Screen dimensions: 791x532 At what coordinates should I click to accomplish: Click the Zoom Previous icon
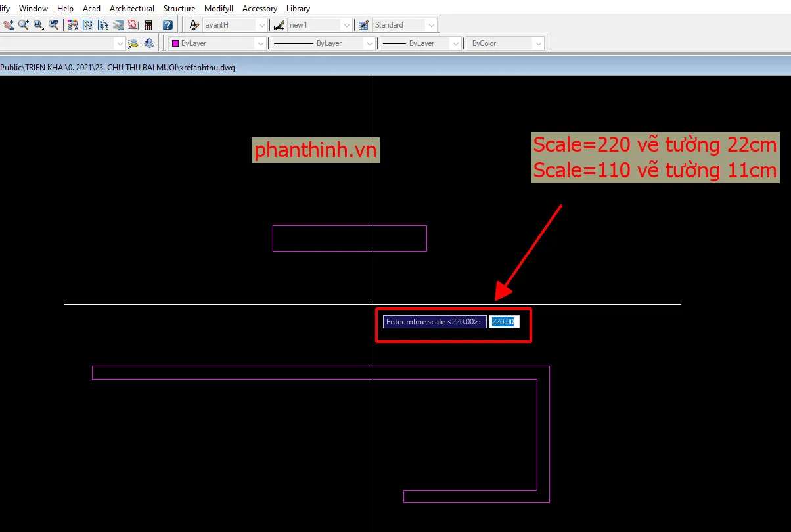[54, 25]
